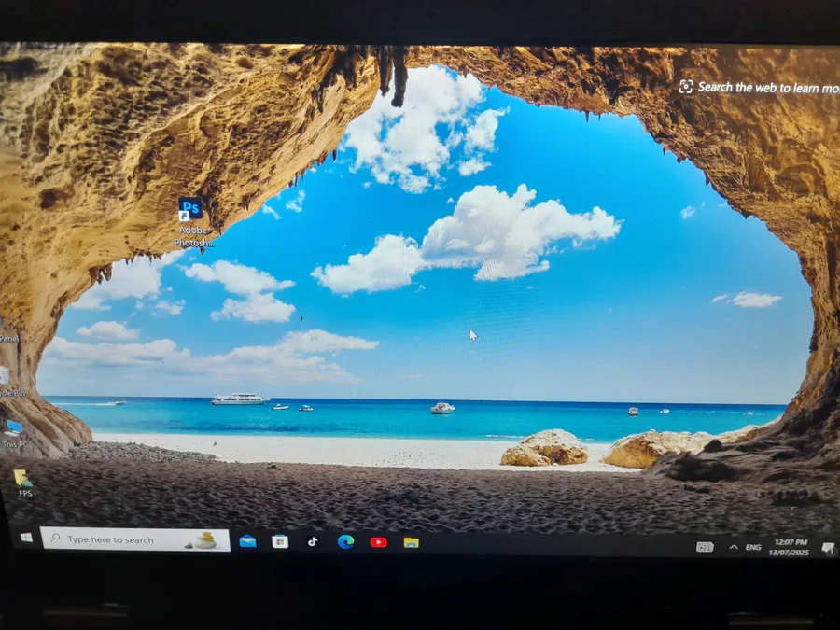
Task: Select the Adobe Photoshop desktop shortcut
Action: pos(192,222)
